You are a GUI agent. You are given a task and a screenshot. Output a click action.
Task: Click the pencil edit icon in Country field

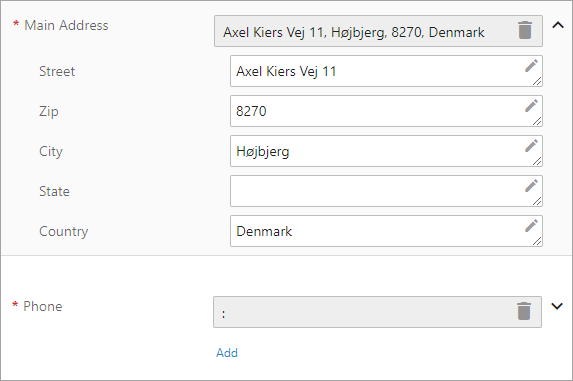point(531,226)
